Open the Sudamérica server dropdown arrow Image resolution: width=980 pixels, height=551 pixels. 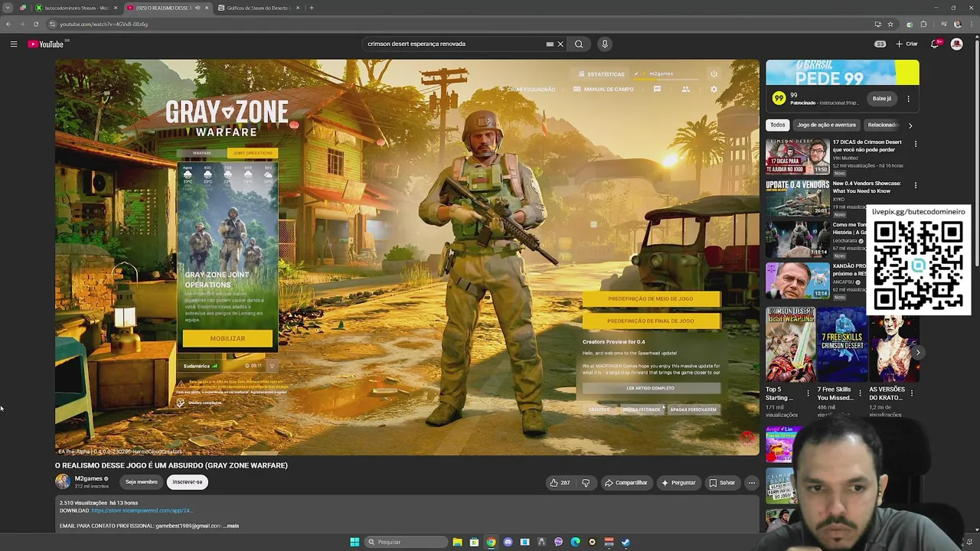[x=271, y=366]
